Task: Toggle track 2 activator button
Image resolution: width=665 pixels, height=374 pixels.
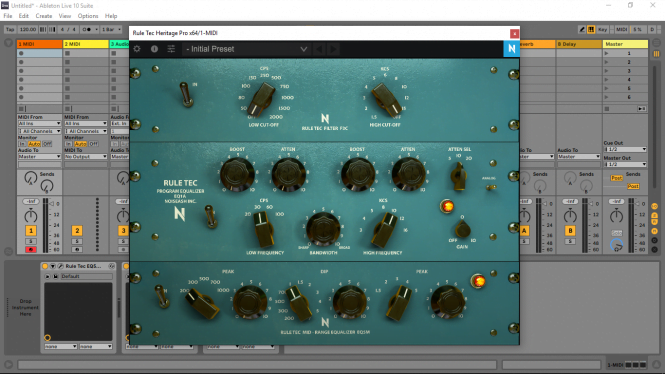Action: pyautogui.click(x=77, y=231)
